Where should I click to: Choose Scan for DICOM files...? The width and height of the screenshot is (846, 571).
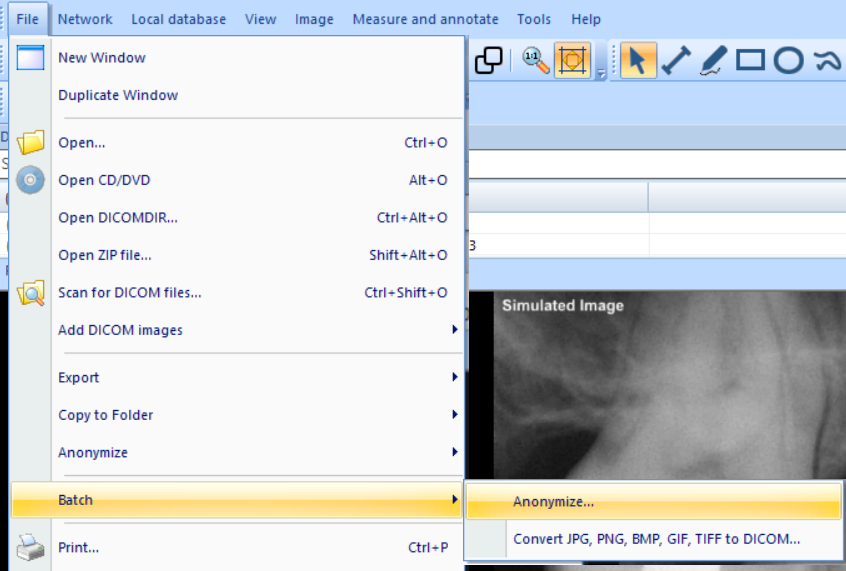click(x=237, y=293)
